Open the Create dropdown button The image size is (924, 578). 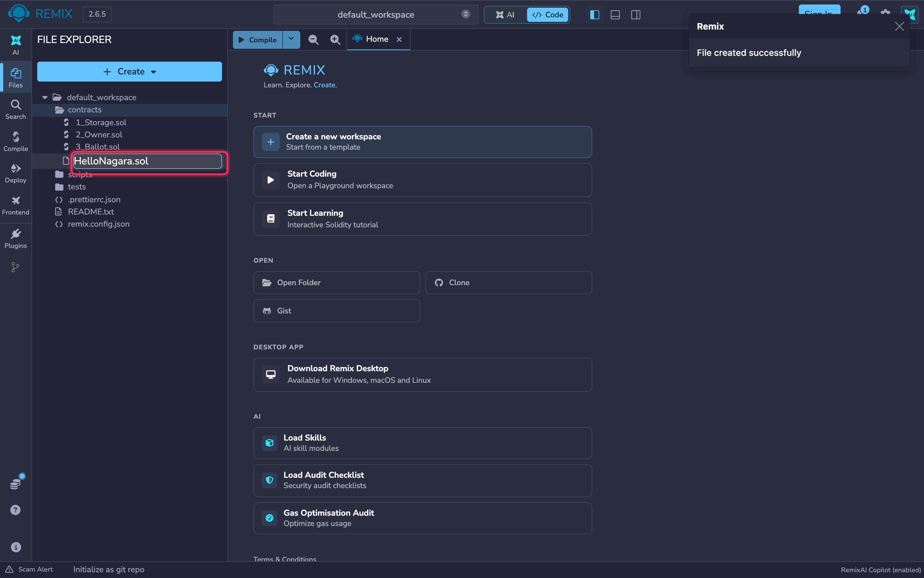tap(129, 72)
